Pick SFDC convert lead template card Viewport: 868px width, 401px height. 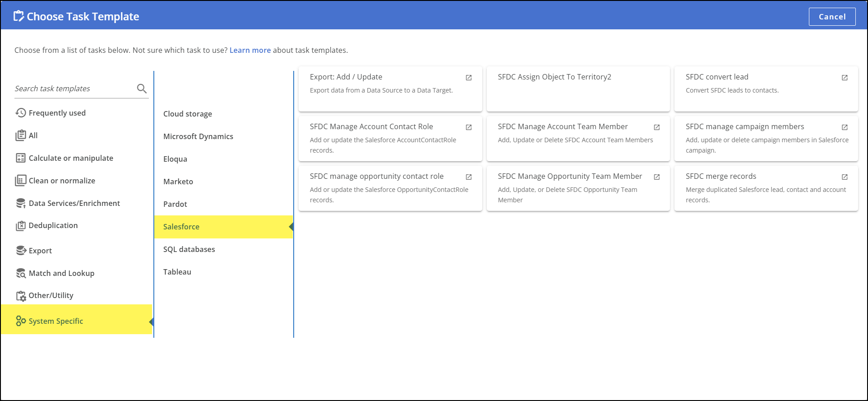click(766, 89)
